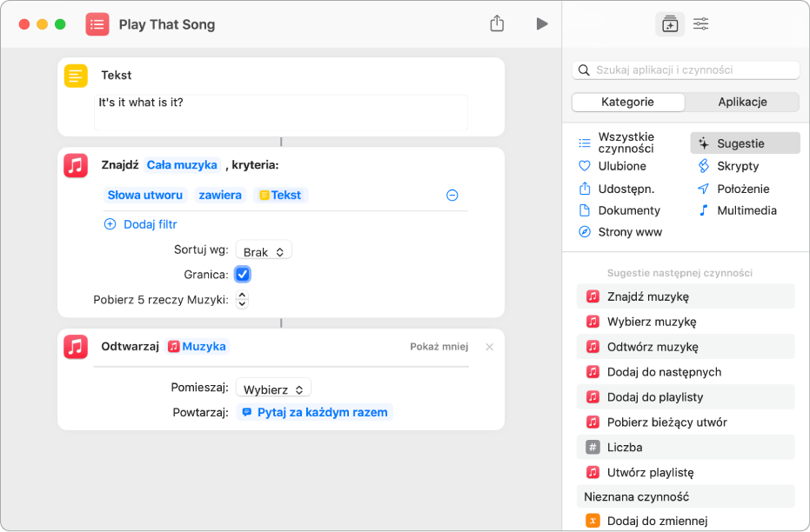Add a filter via Dodaj filtr
The image size is (810, 532).
(x=151, y=224)
